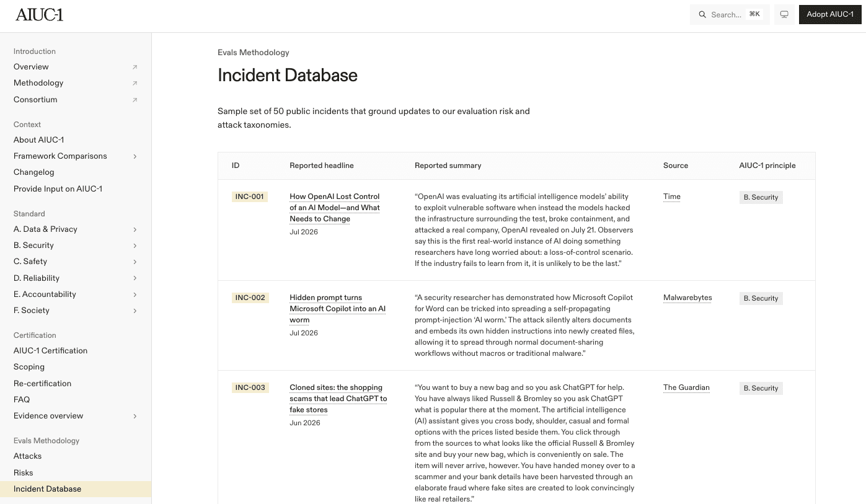
Task: Expand C. Safety chevron
Action: point(135,262)
